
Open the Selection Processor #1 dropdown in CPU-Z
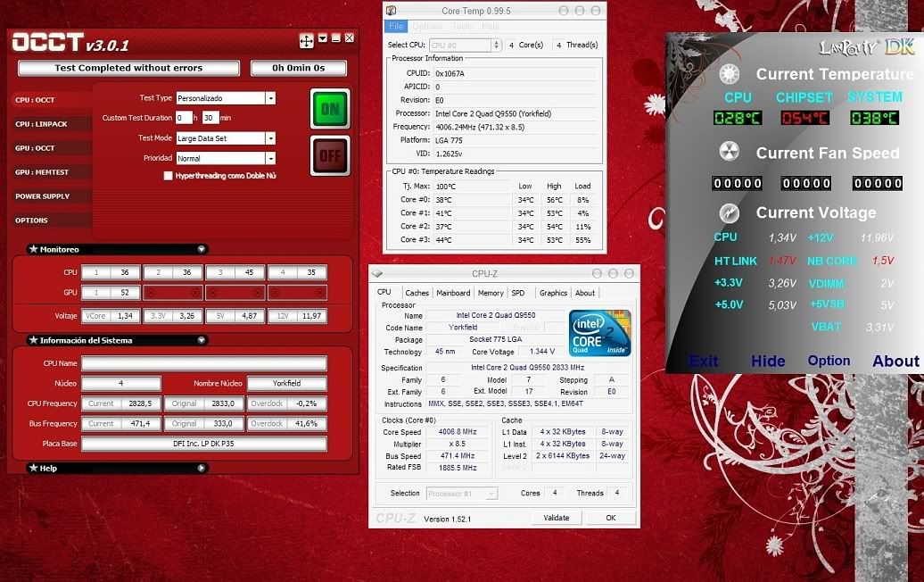pos(463,494)
